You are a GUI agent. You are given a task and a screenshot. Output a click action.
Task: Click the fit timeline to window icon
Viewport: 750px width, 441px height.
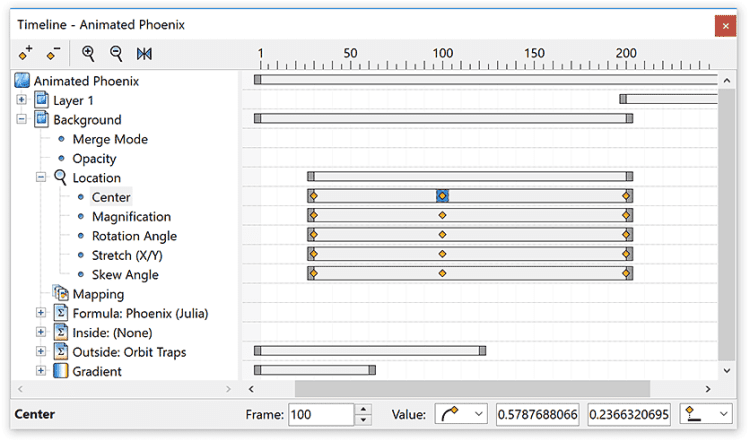[144, 54]
